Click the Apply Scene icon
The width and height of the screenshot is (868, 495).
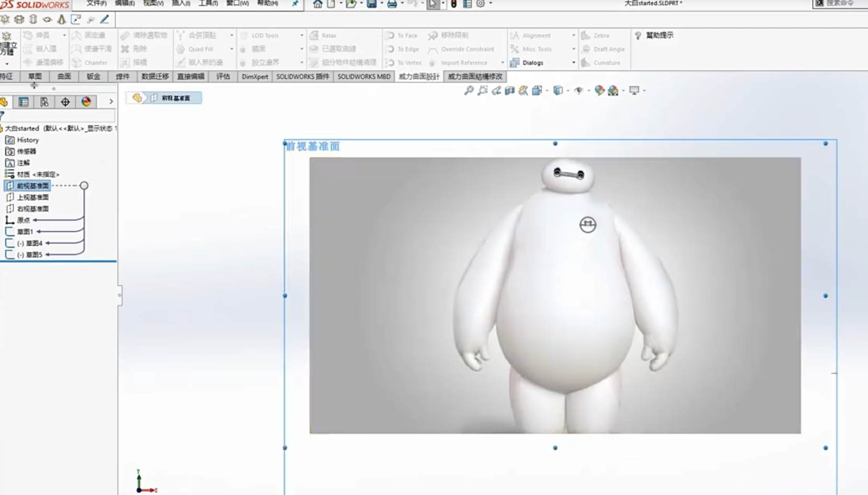coord(613,90)
